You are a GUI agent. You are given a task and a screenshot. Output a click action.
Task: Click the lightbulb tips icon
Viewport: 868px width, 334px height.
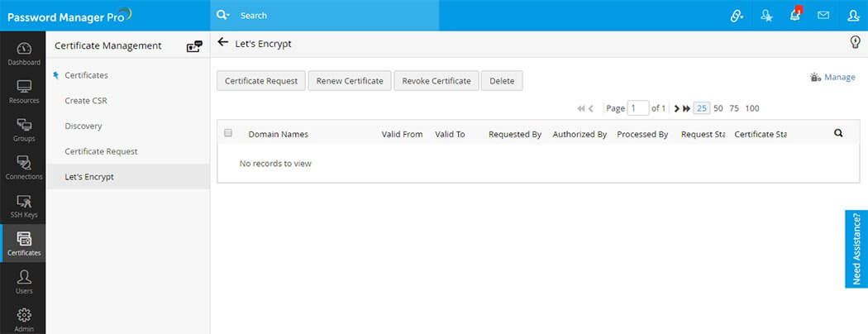(856, 42)
